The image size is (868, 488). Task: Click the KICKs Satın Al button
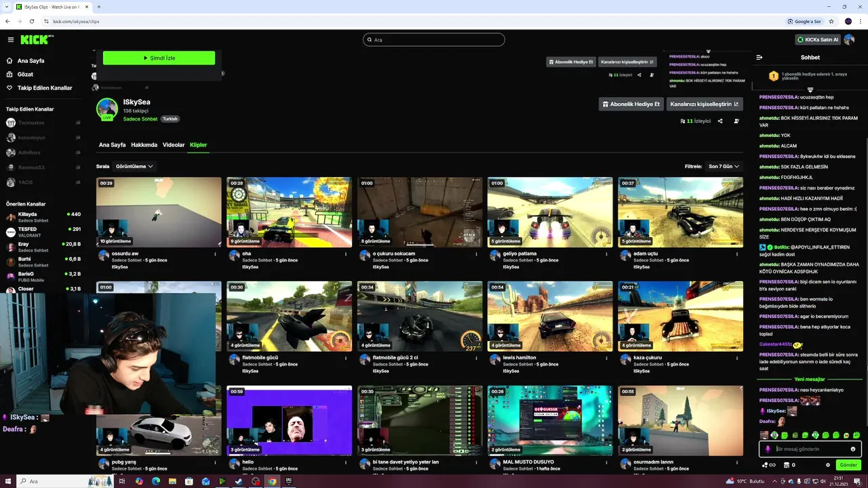pyautogui.click(x=818, y=40)
